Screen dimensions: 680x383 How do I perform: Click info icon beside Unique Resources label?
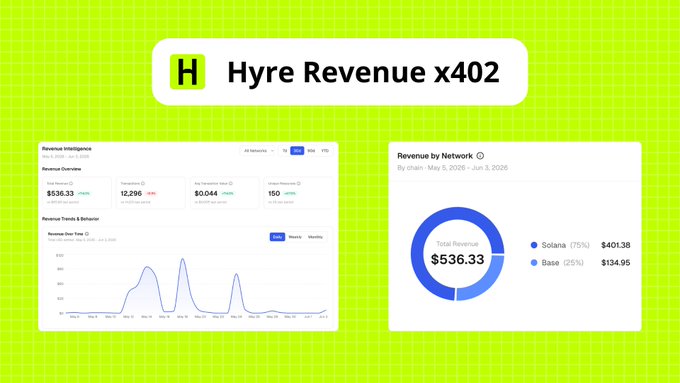pyautogui.click(x=298, y=183)
